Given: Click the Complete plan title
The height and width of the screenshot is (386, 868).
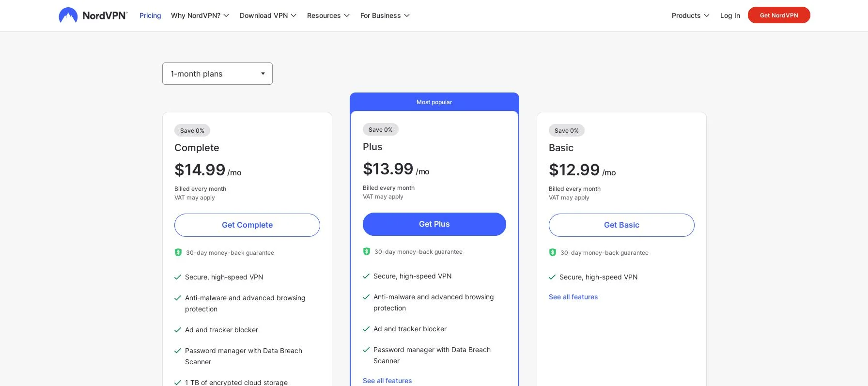Looking at the screenshot, I should (197, 148).
